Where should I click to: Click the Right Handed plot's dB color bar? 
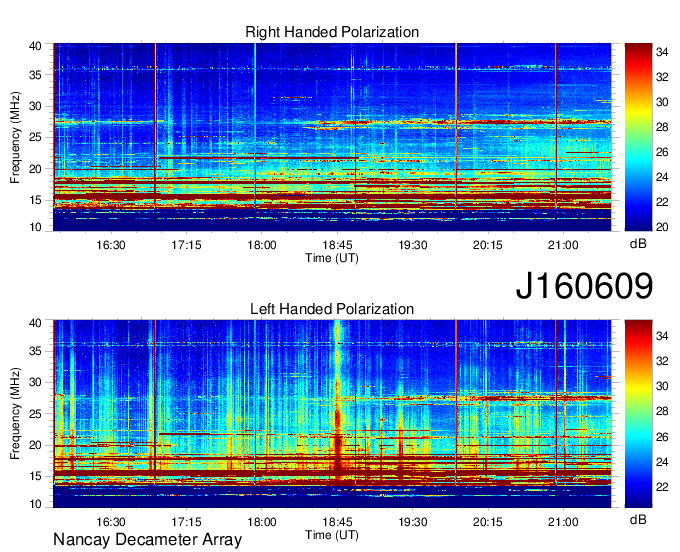pyautogui.click(x=638, y=137)
